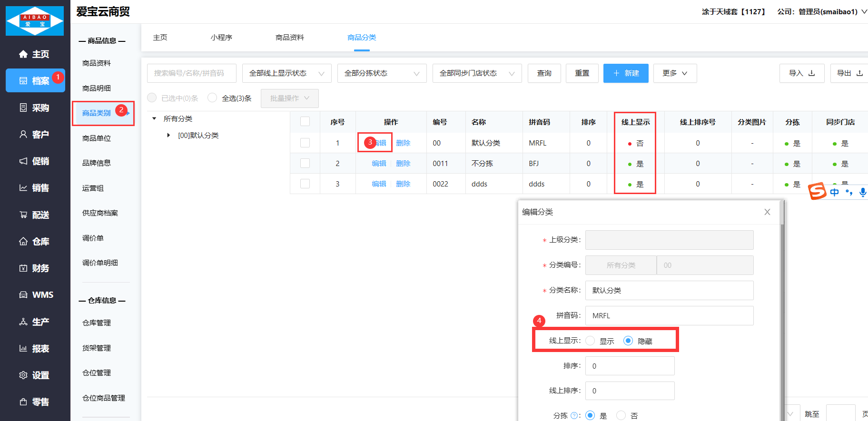Viewport: 868px width, 421px height.
Task: Close the 编辑分类 dialog
Action: [x=767, y=212]
